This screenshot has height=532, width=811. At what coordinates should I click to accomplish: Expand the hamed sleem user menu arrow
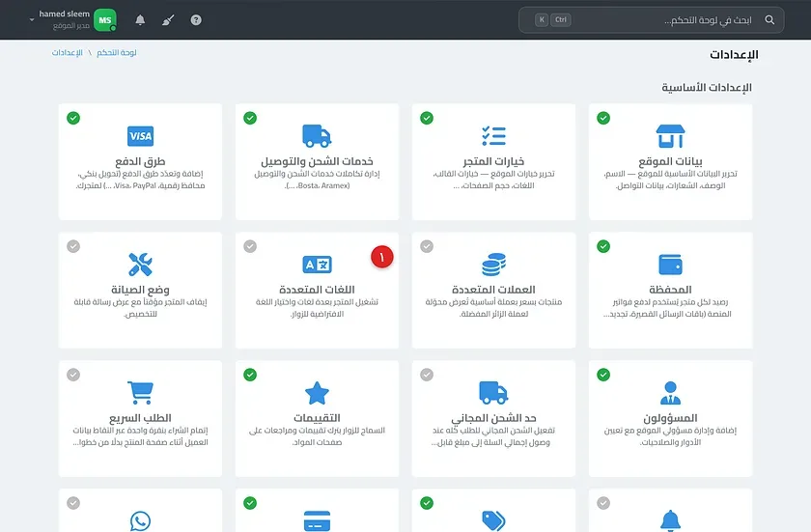pos(32,19)
